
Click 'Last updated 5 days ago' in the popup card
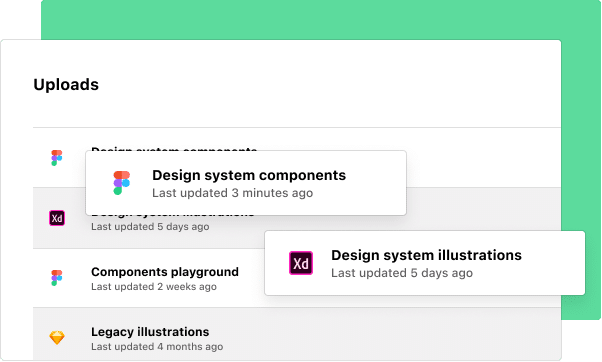[x=402, y=273]
